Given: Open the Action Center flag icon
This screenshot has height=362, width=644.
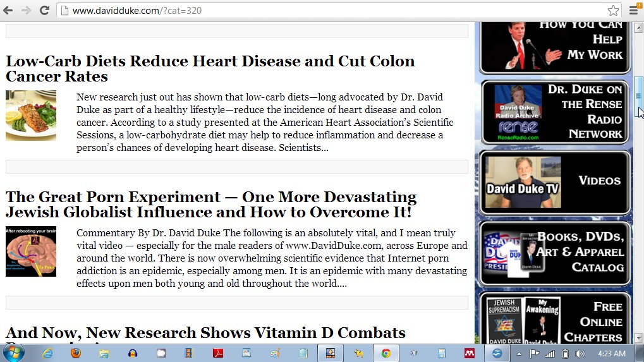Looking at the screenshot, I should [534, 353].
